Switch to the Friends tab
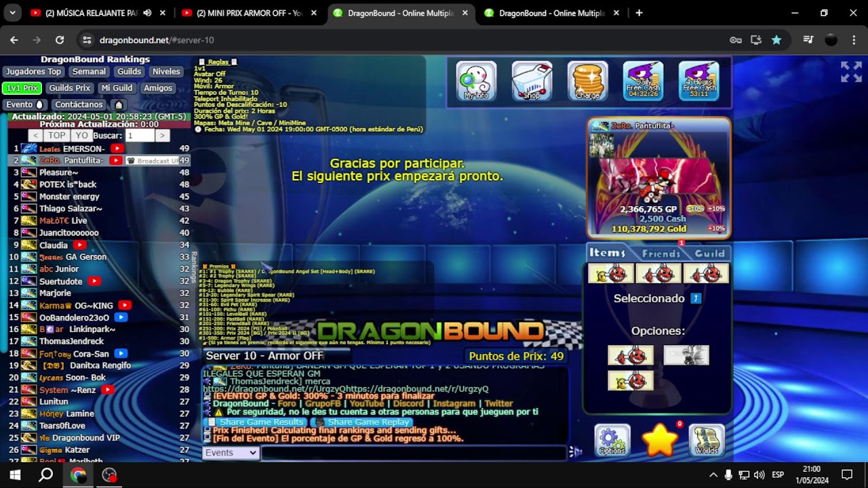Viewport: 868px width, 488px height. (x=661, y=253)
